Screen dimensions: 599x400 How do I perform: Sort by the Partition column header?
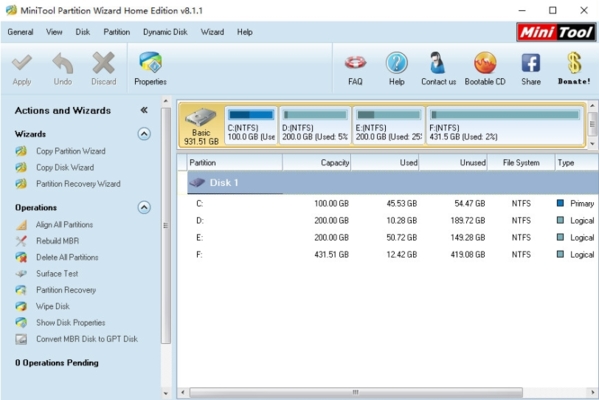pos(235,163)
